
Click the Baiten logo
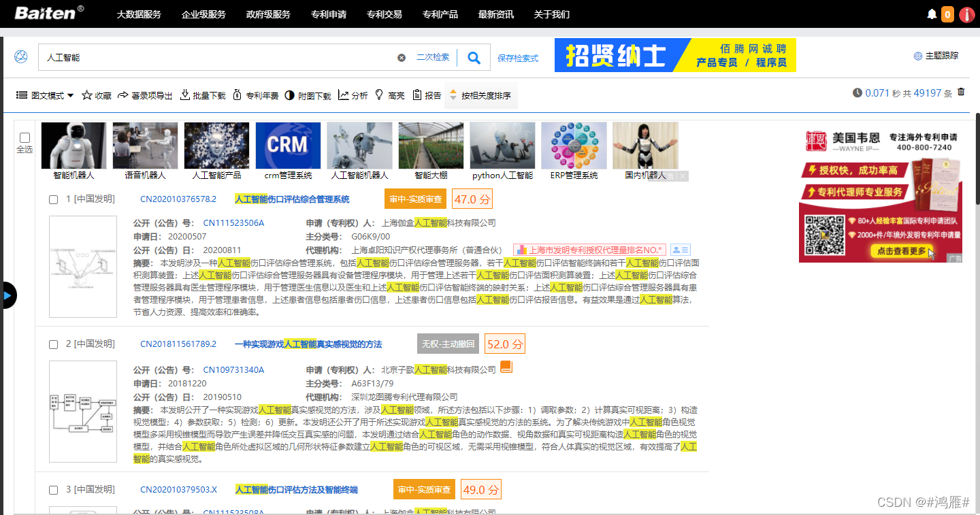[49, 13]
